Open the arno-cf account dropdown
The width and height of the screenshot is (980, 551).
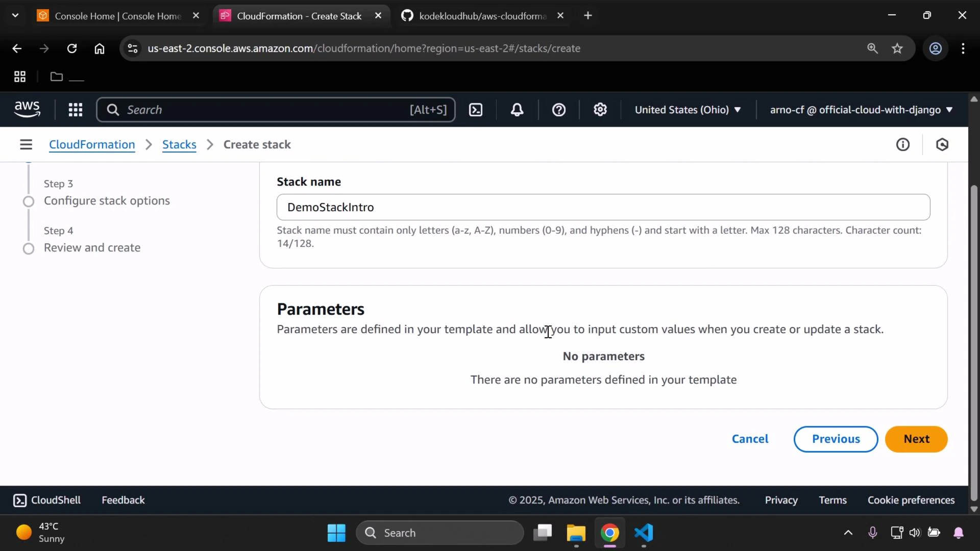(x=860, y=109)
